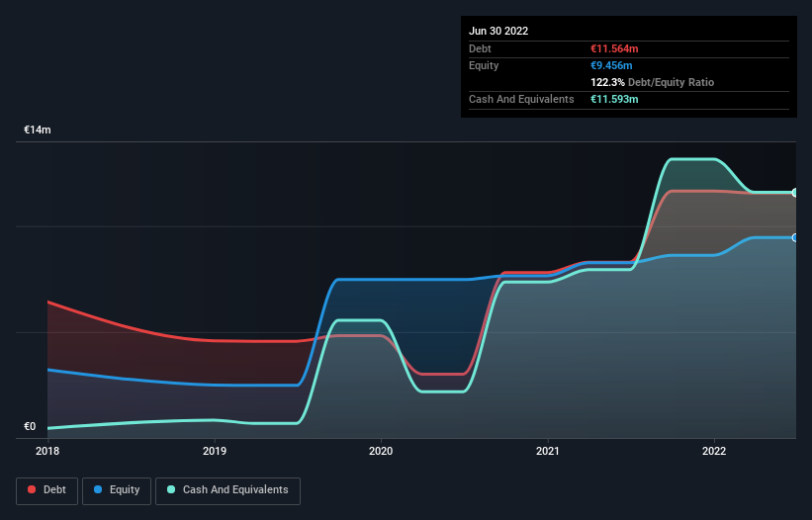Click the €0 y-axis label
812x520 pixels.
point(30,426)
